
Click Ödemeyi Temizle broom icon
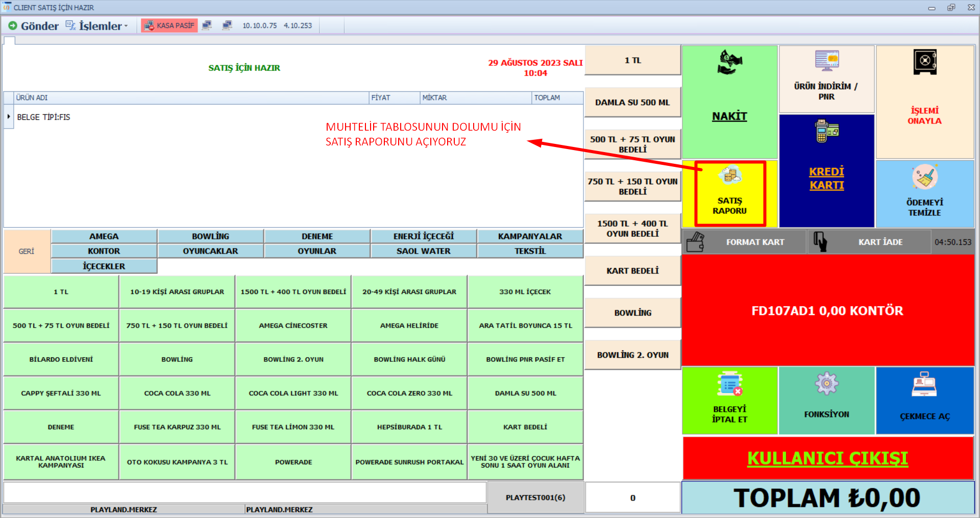(x=924, y=178)
